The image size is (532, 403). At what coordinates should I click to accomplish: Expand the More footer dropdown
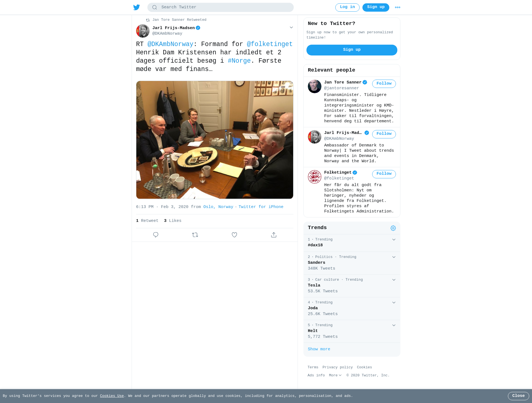click(335, 375)
